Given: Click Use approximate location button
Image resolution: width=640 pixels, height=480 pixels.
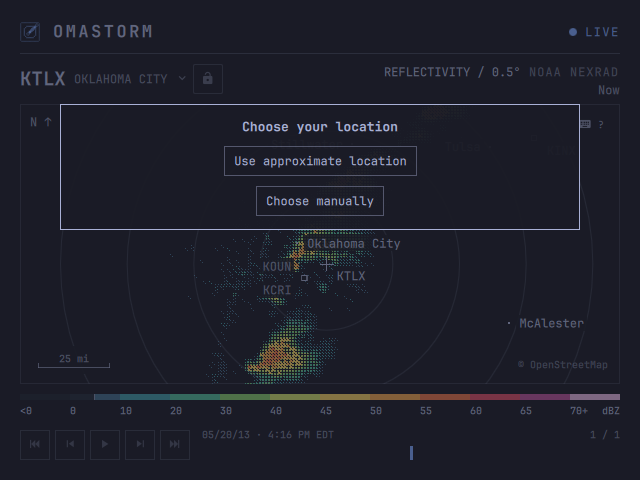Looking at the screenshot, I should (x=320, y=161).
